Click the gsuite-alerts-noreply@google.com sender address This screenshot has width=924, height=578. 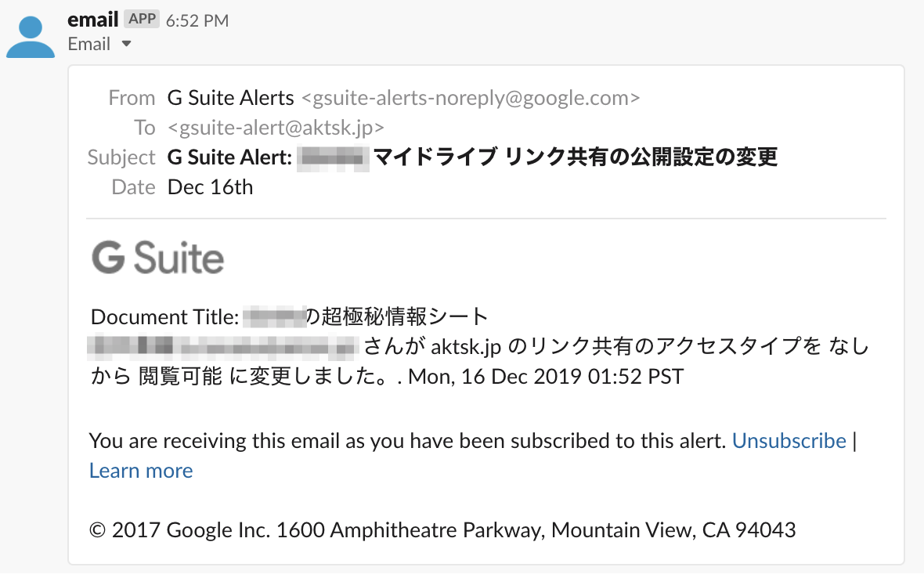click(x=471, y=98)
